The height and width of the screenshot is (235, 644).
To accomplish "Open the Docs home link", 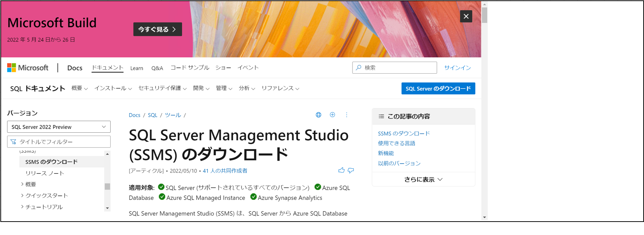I will 75,68.
